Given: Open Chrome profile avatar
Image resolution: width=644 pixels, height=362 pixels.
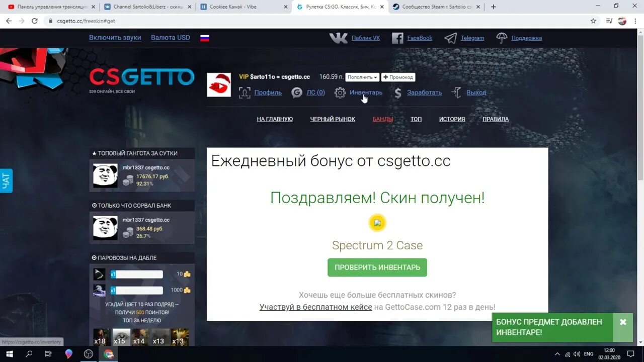Looking at the screenshot, I should click(622, 21).
